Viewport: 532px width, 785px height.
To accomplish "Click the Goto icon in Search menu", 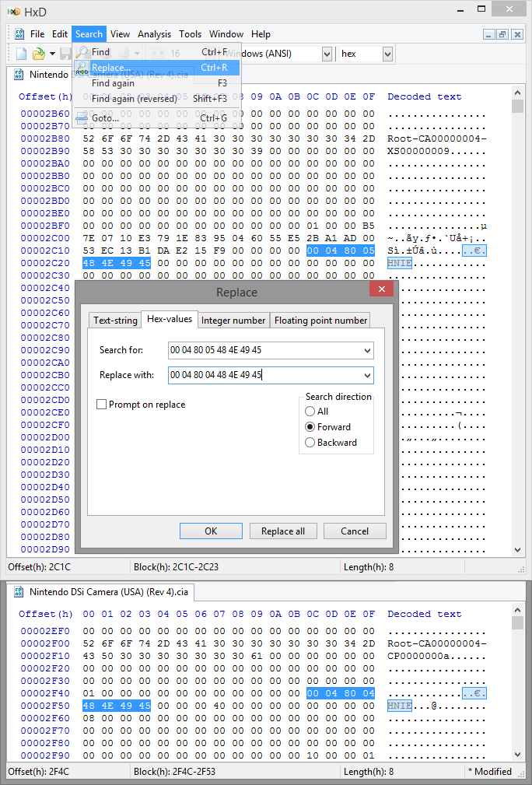I will pos(82,119).
